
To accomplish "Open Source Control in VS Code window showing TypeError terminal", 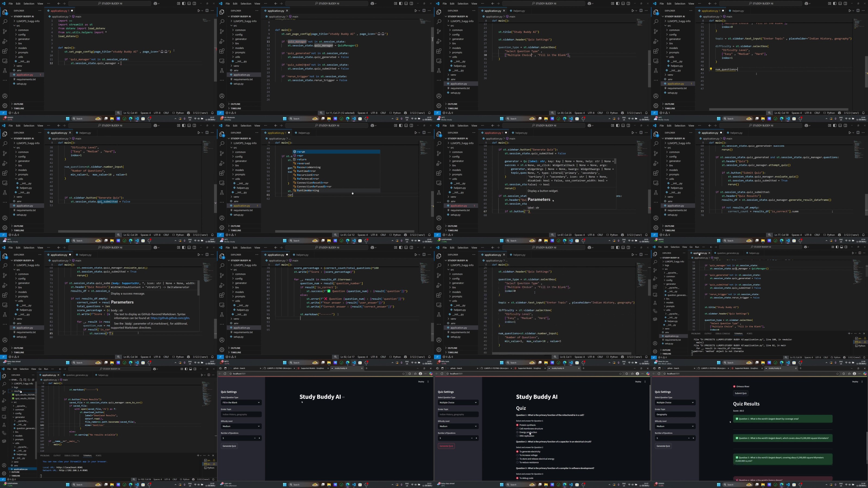I will coord(655,271).
